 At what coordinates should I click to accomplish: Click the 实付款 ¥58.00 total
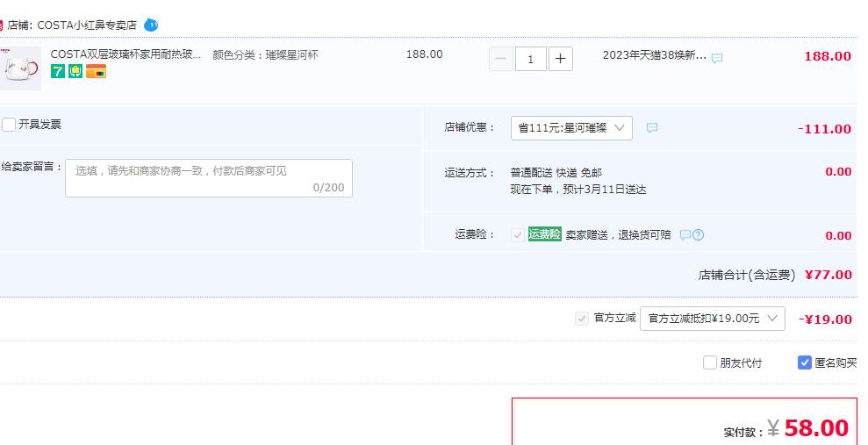coord(809,428)
